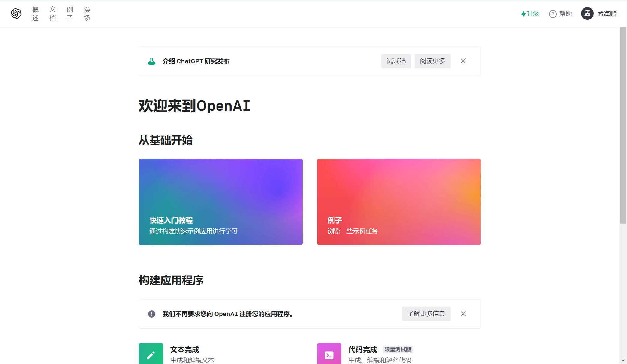Click the exclamation icon in the notice bar
This screenshot has width=627, height=364.
tap(152, 314)
